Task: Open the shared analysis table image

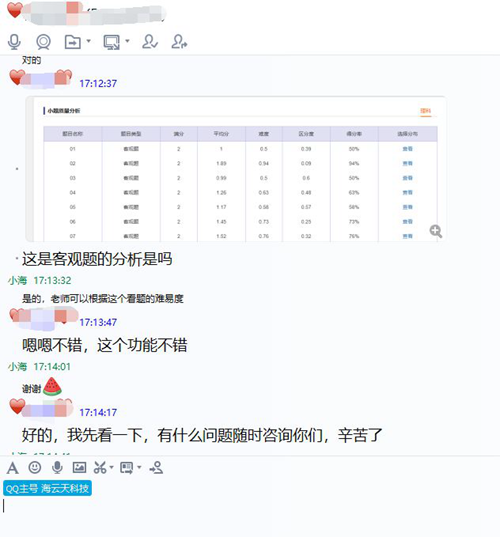Action: 236,169
